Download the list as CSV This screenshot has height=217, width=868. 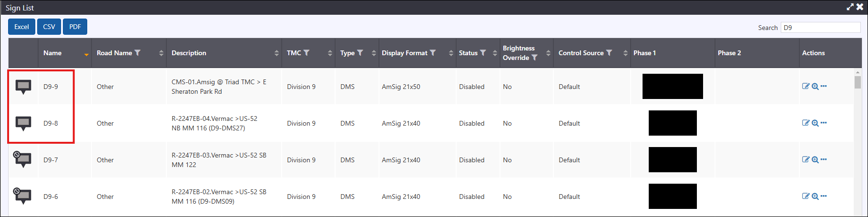49,27
